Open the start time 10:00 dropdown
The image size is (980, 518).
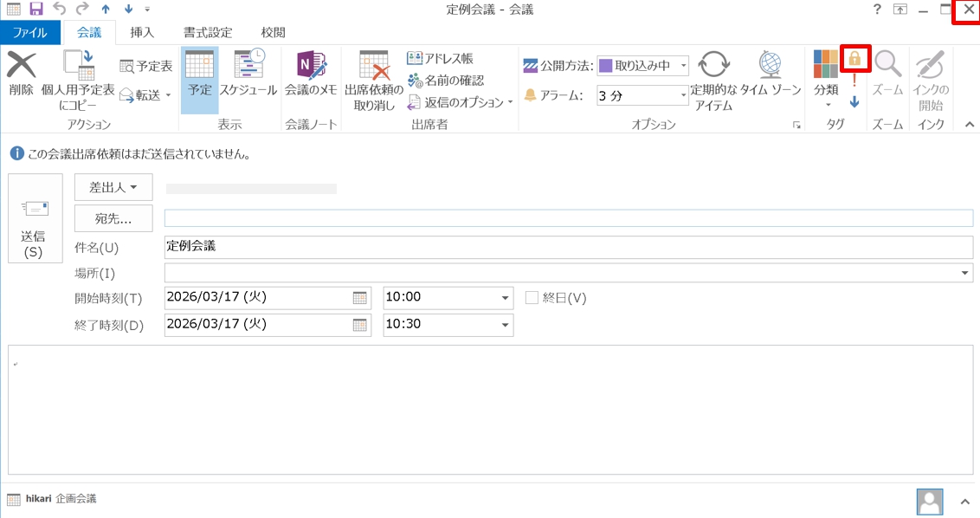[x=505, y=298]
